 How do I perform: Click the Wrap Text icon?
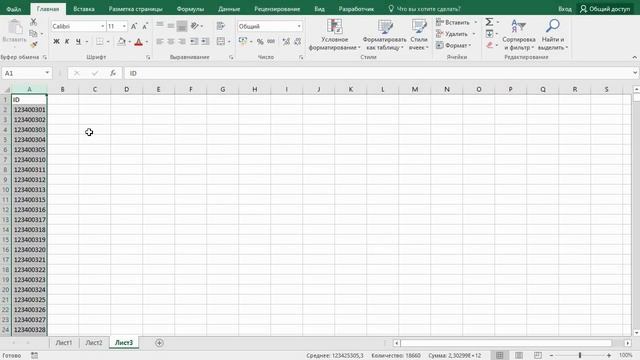pyautogui.click(x=220, y=26)
